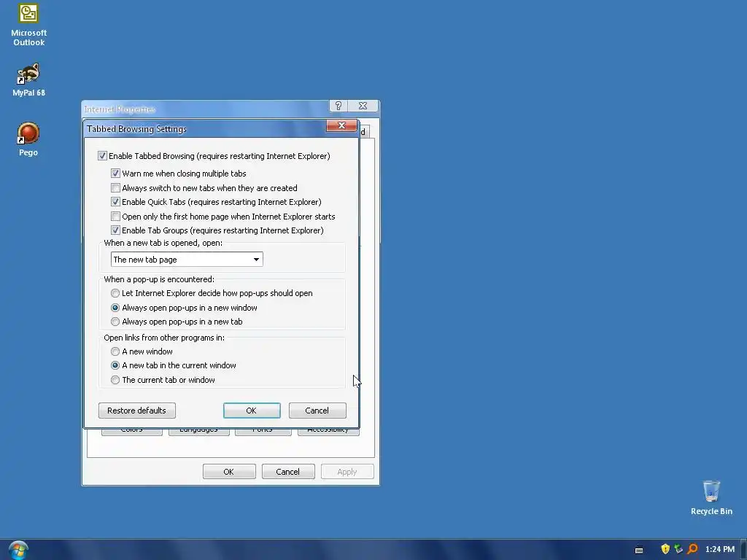The image size is (747, 560).
Task: Click the help button in Internet Properties
Action: tap(338, 106)
